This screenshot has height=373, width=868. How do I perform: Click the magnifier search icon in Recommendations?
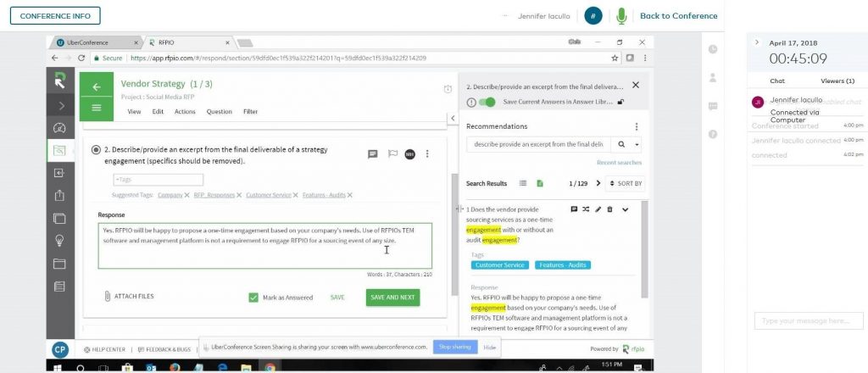621,144
